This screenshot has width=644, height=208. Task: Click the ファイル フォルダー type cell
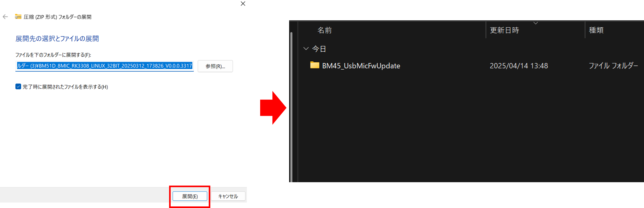613,66
